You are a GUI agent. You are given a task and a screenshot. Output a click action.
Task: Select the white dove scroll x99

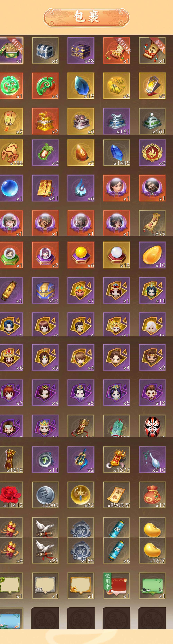(x=45, y=550)
